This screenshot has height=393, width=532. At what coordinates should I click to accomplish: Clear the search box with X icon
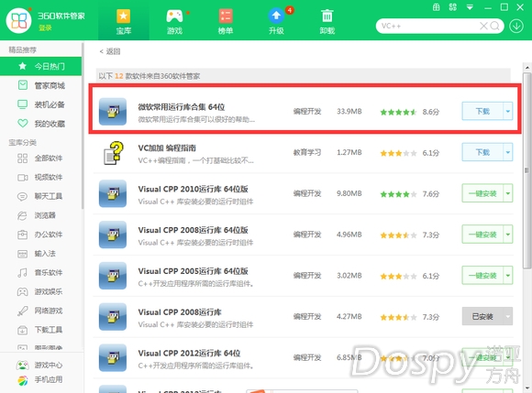483,26
